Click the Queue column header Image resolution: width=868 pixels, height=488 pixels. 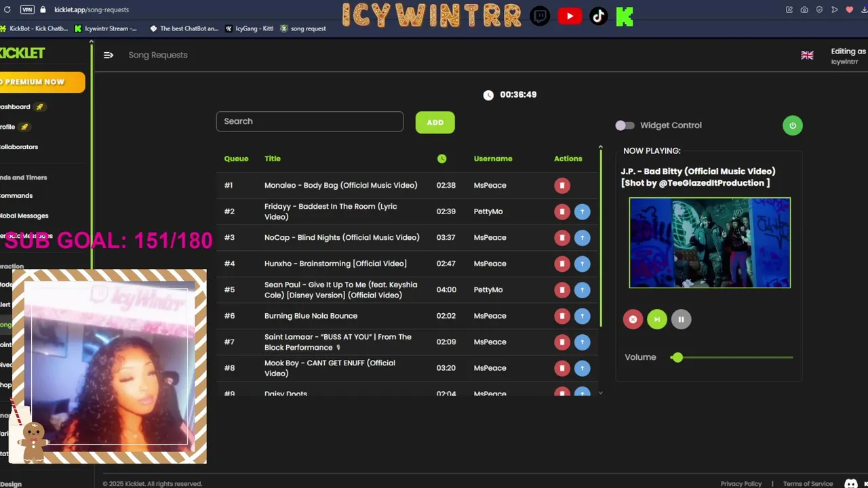tap(236, 159)
